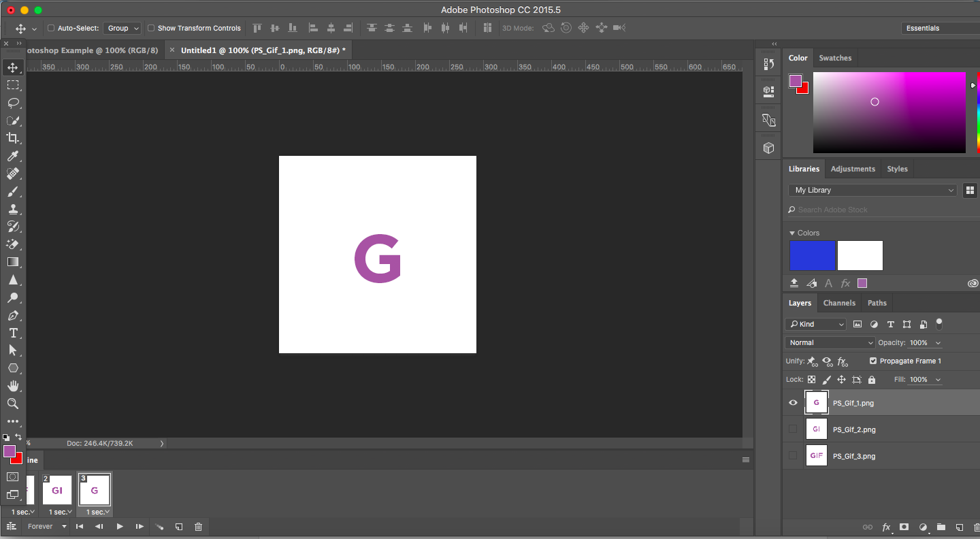Open the Fill value dropdown
This screenshot has height=539, width=980.
pos(938,380)
